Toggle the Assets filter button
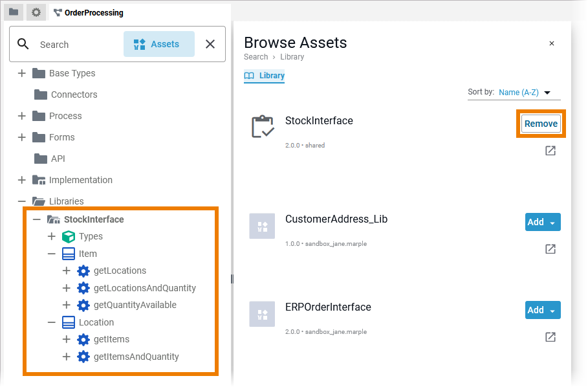588x387 pixels. coord(158,44)
